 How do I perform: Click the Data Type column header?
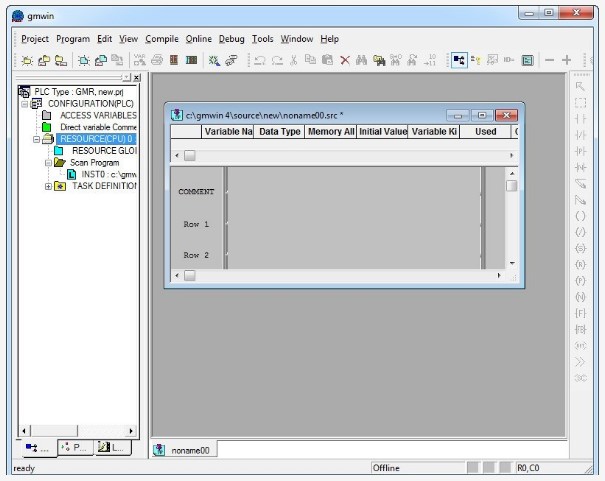pos(279,132)
